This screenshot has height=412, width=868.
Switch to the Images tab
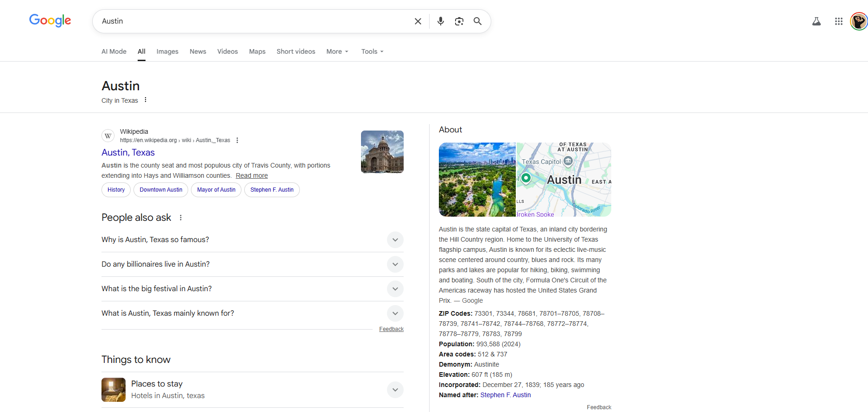coord(167,51)
